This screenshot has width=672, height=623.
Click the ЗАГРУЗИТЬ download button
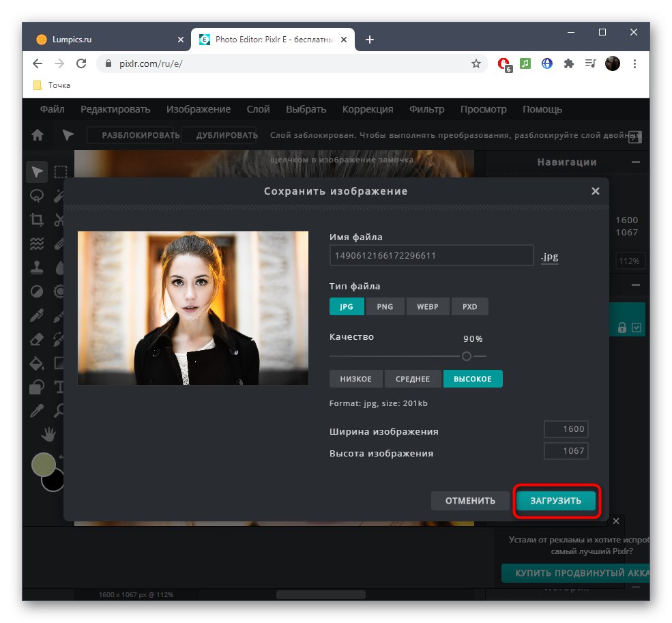coord(556,501)
